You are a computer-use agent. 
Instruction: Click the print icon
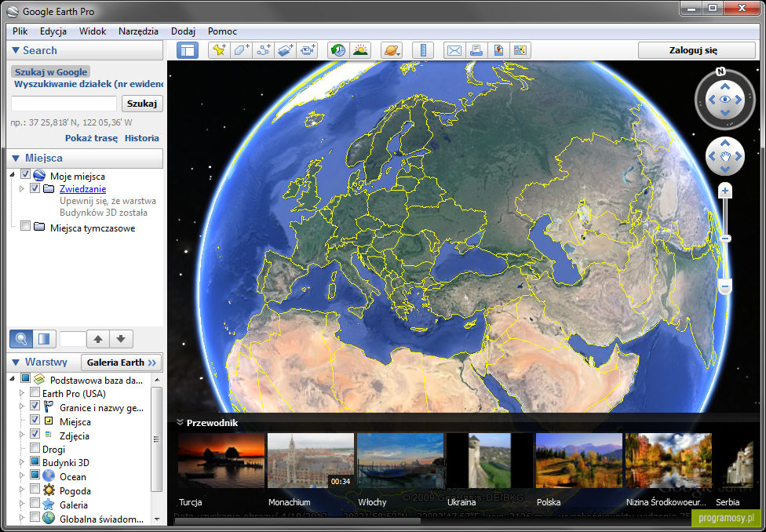coord(476,50)
